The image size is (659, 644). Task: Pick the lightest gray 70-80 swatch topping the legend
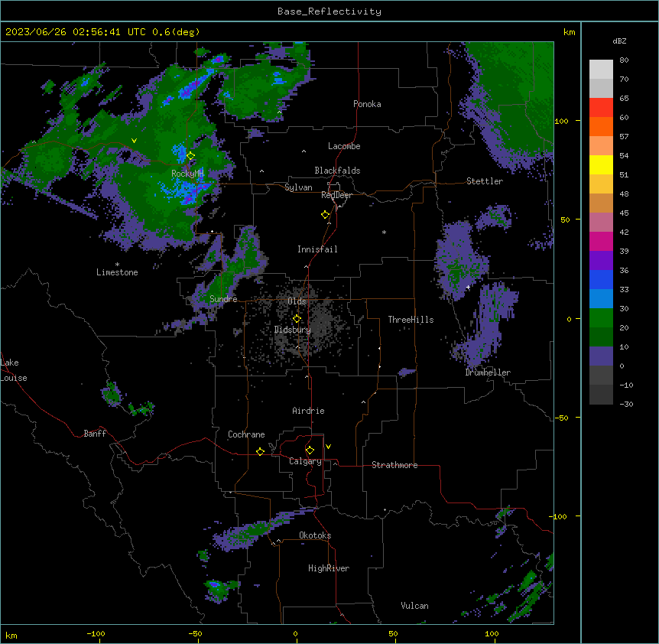click(601, 70)
